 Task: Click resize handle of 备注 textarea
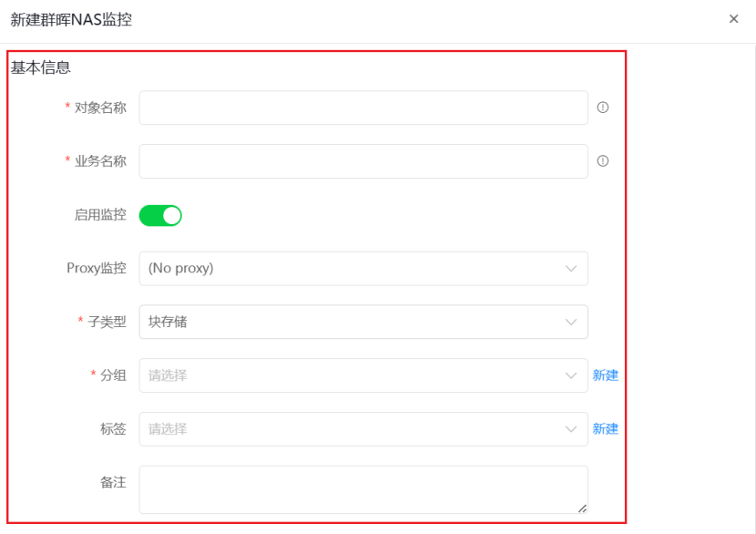(x=582, y=508)
